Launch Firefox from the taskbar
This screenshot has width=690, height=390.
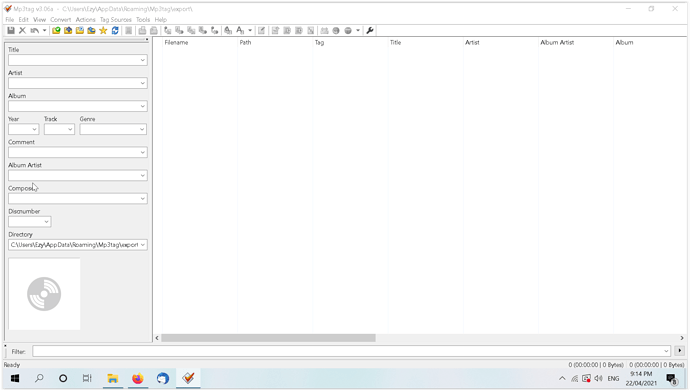coord(138,378)
